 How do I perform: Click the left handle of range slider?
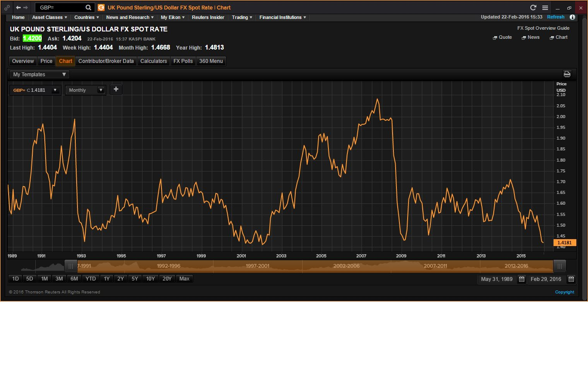(x=70, y=266)
